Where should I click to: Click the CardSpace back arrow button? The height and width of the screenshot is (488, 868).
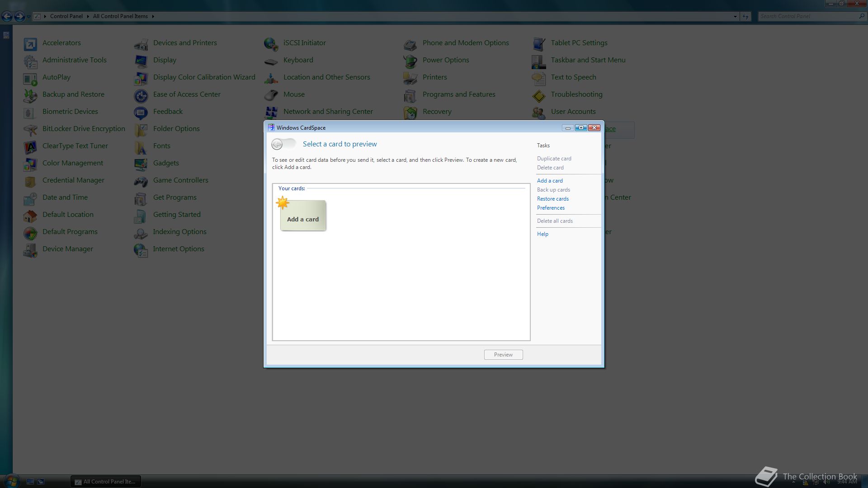pyautogui.click(x=277, y=144)
